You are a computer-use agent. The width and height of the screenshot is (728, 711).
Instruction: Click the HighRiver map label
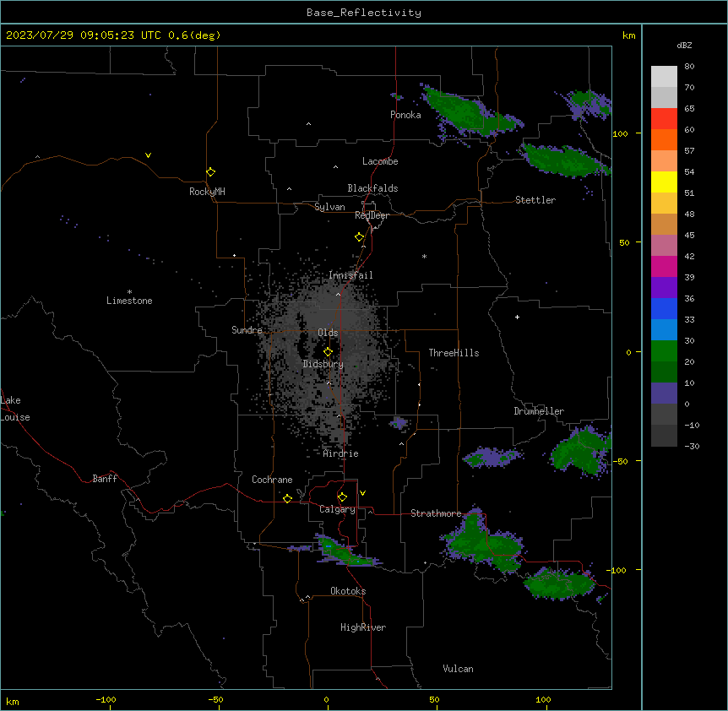pyautogui.click(x=363, y=627)
